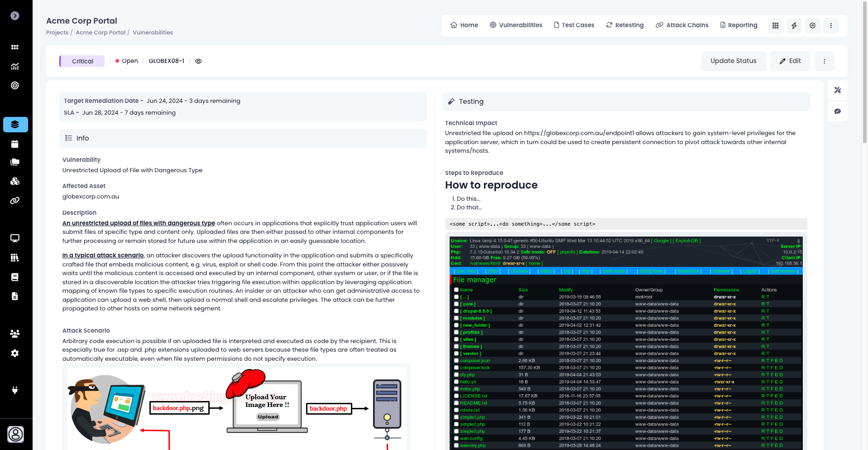The height and width of the screenshot is (450, 868).
Task: Click the Acme Corp Portal breadcrumb link
Action: pos(101,33)
